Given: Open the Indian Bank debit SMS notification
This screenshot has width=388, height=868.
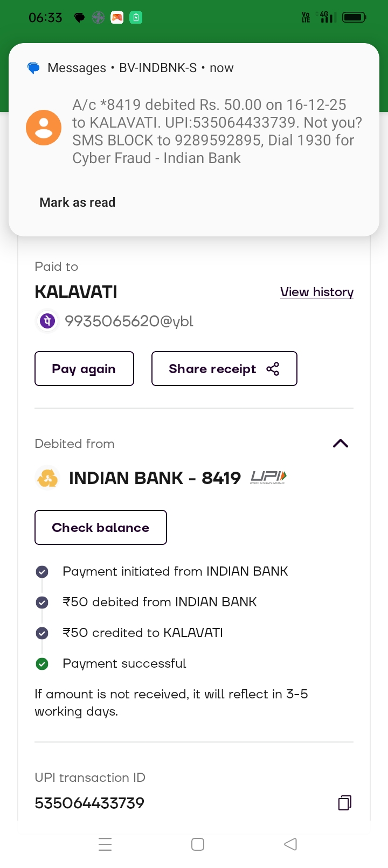Looking at the screenshot, I should pos(217,131).
